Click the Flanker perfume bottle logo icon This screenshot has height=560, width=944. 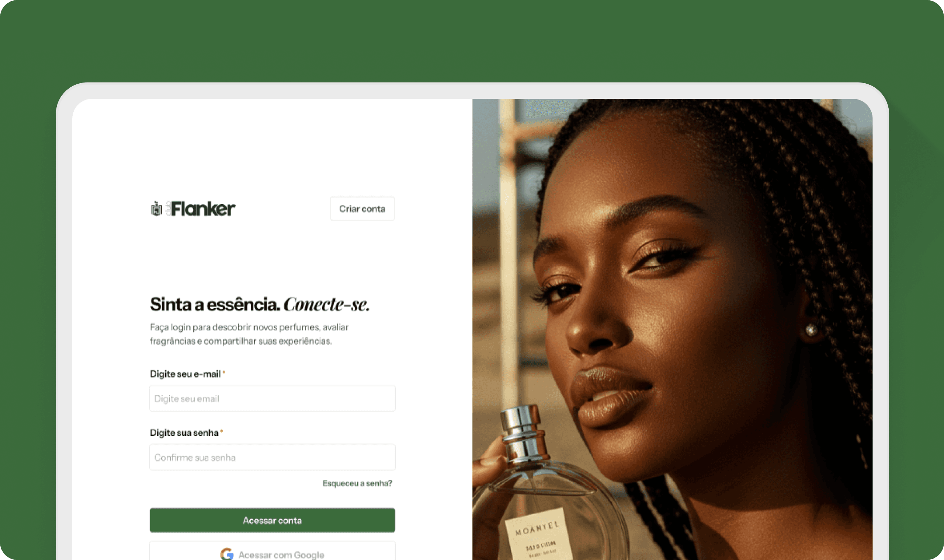click(156, 209)
